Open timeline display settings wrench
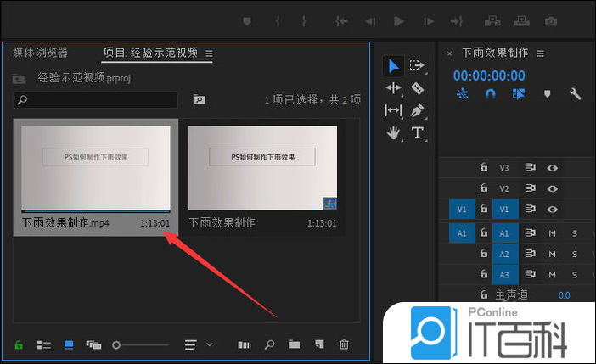Viewport: 596px width, 364px height. pos(575,94)
